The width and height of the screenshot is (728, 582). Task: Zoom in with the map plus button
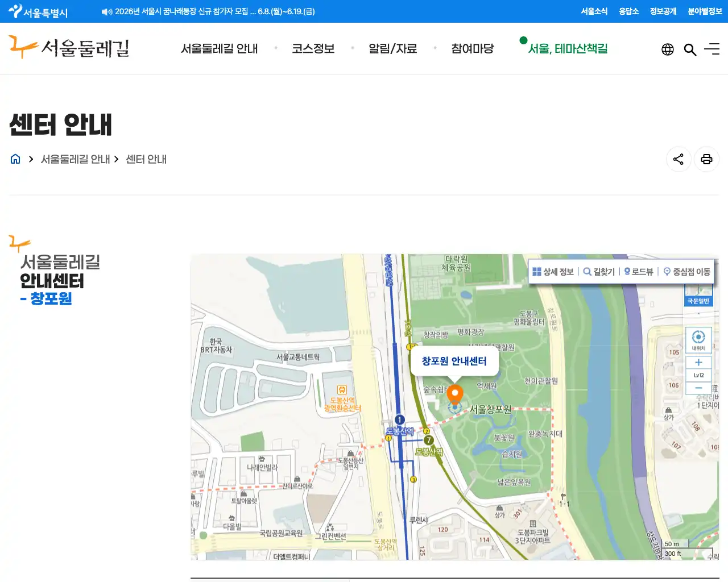pos(698,362)
